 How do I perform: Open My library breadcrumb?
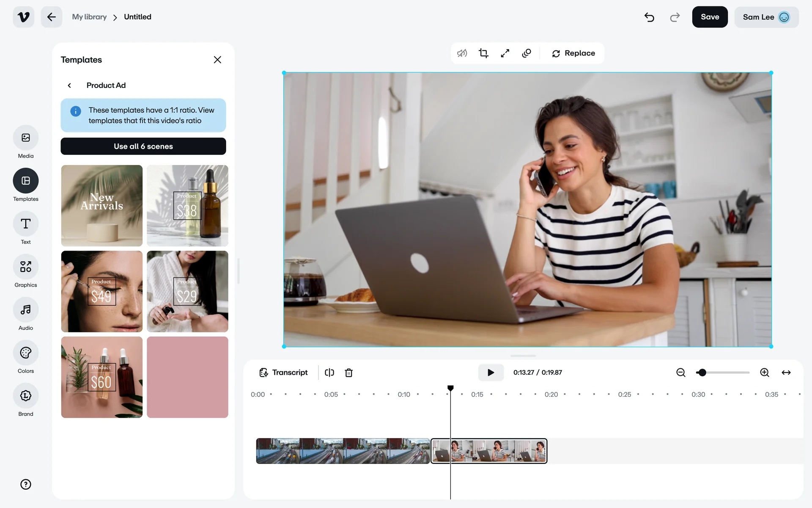(x=89, y=17)
